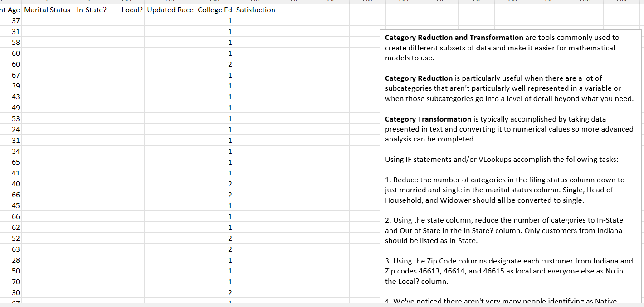Select the cell containing age 37

14,20
